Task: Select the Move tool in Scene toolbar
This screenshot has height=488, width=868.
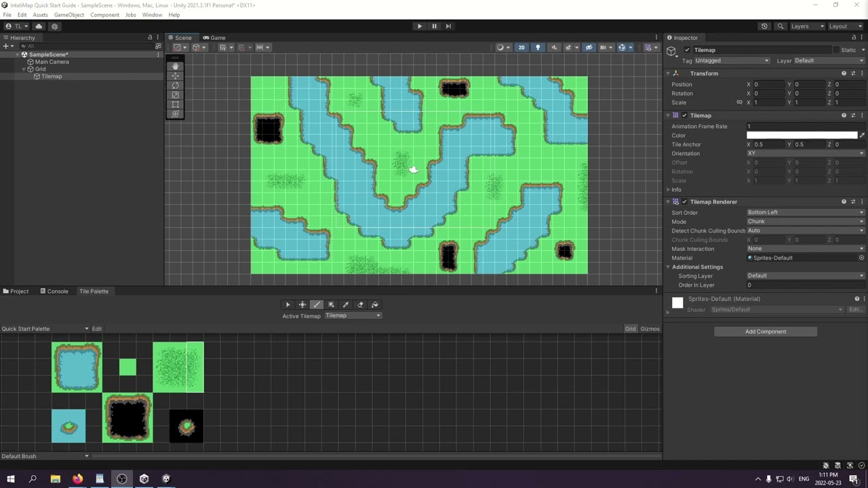Action: pos(175,76)
